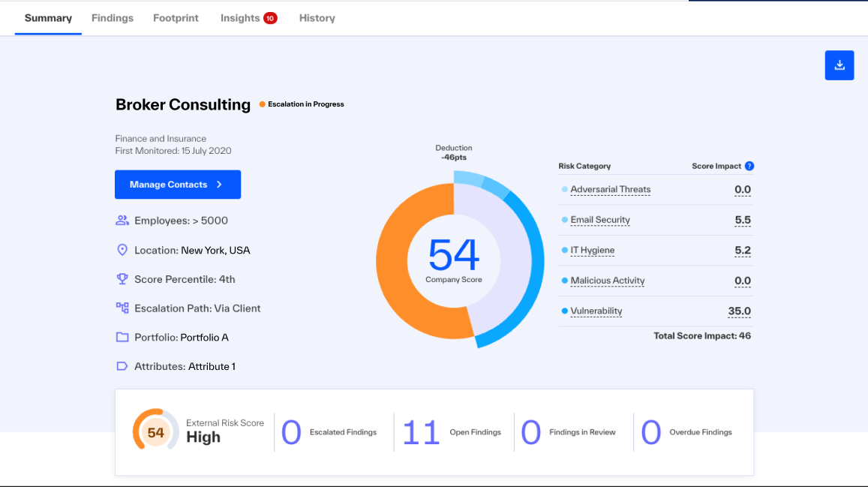This screenshot has width=868, height=487.
Task: Go to the Footprint tab
Action: 176,18
